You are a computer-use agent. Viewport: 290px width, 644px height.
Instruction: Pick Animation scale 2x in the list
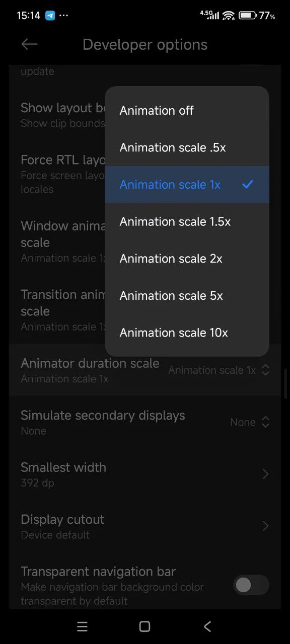pos(187,259)
